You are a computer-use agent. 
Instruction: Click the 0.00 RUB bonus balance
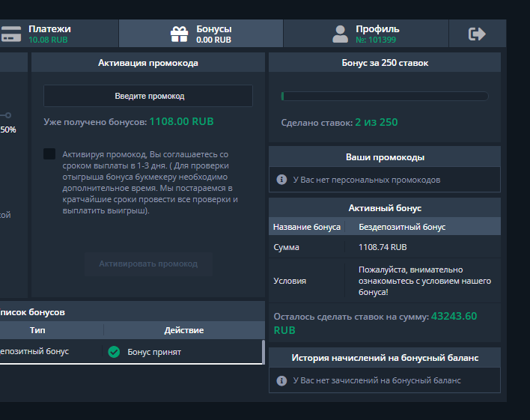click(213, 40)
